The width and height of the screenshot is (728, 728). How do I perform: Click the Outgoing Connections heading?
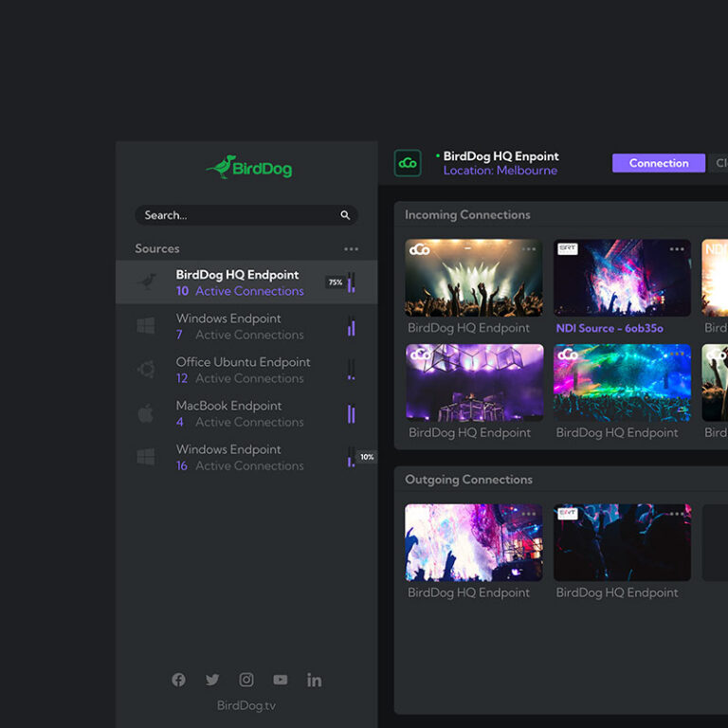[x=468, y=480]
